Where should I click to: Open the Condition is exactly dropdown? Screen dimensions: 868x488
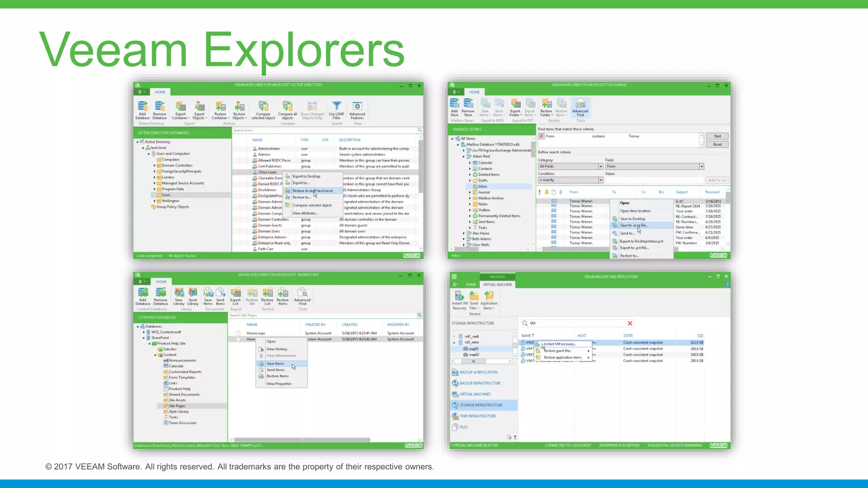tap(601, 180)
